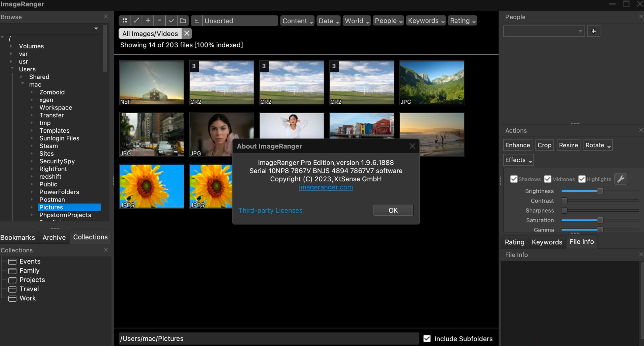Open the Work collection folder icon

pyautogui.click(x=12, y=299)
